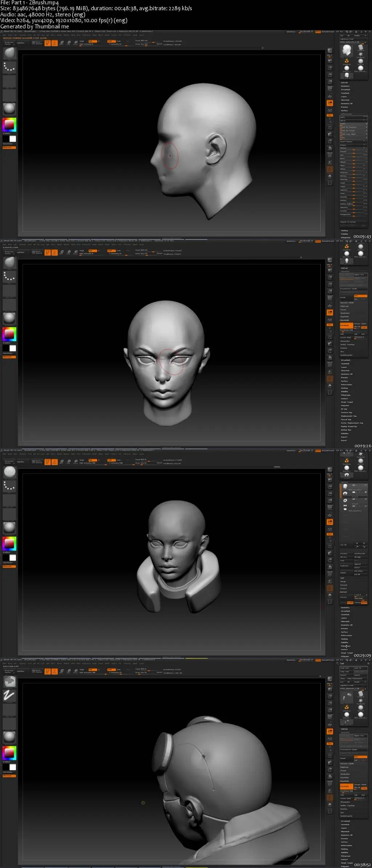Select the SimpleBrush S tool in the top frame
This screenshot has width=372, height=868.
tap(347, 61)
